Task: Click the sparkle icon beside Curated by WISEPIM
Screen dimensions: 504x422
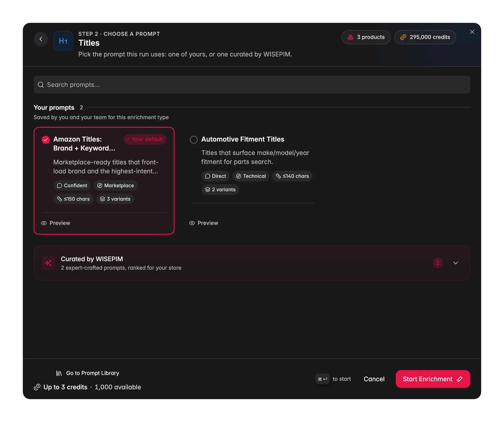Action: 48,263
